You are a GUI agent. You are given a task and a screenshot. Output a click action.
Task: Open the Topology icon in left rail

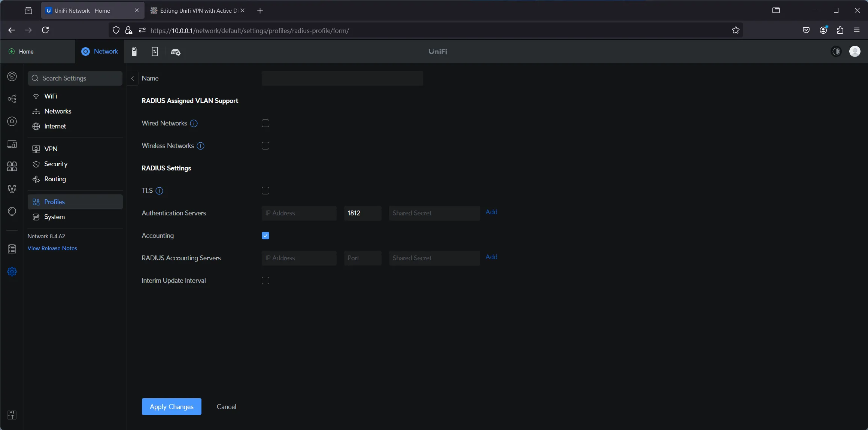(x=12, y=99)
